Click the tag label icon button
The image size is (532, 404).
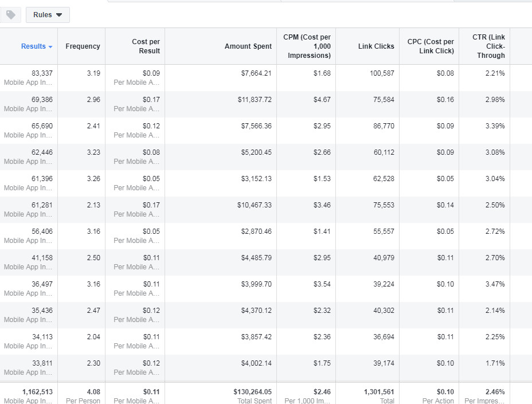(x=10, y=15)
